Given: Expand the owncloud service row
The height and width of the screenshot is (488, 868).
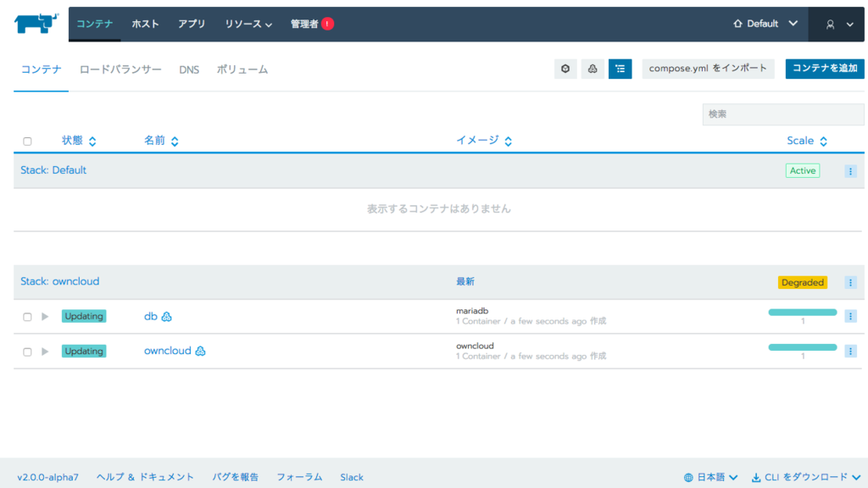Looking at the screenshot, I should (45, 352).
